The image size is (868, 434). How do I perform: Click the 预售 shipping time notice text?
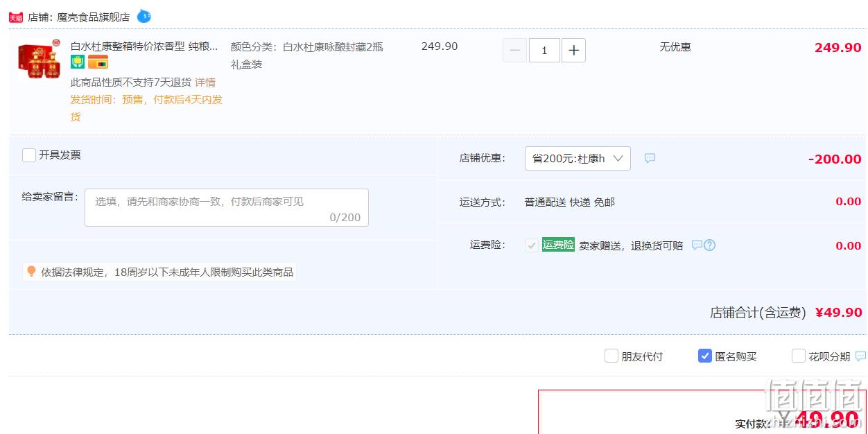(146, 107)
